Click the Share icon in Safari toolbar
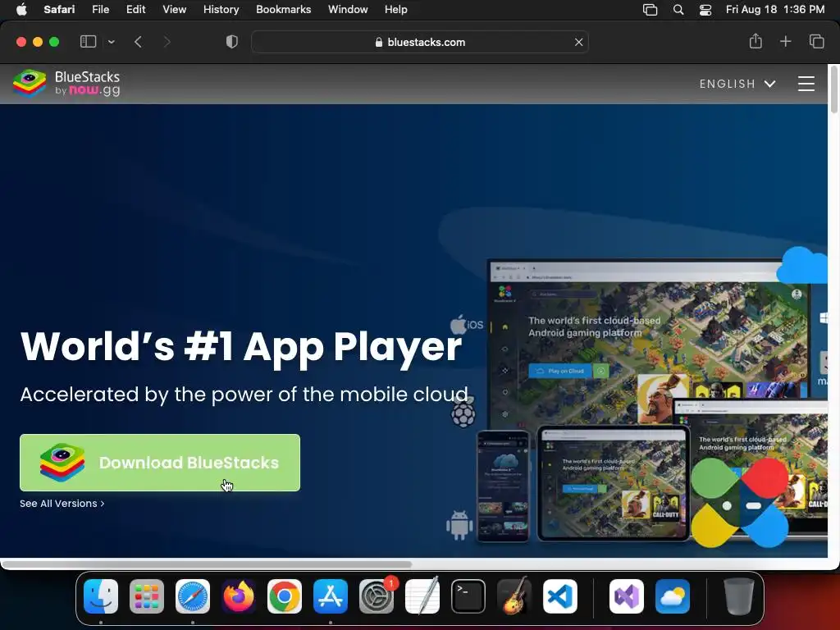This screenshot has width=840, height=630. coord(756,41)
